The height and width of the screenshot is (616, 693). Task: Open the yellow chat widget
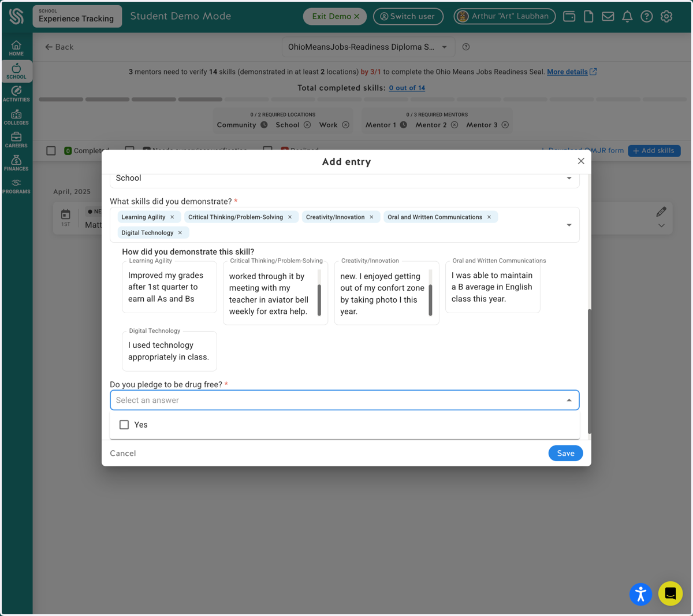point(670,593)
